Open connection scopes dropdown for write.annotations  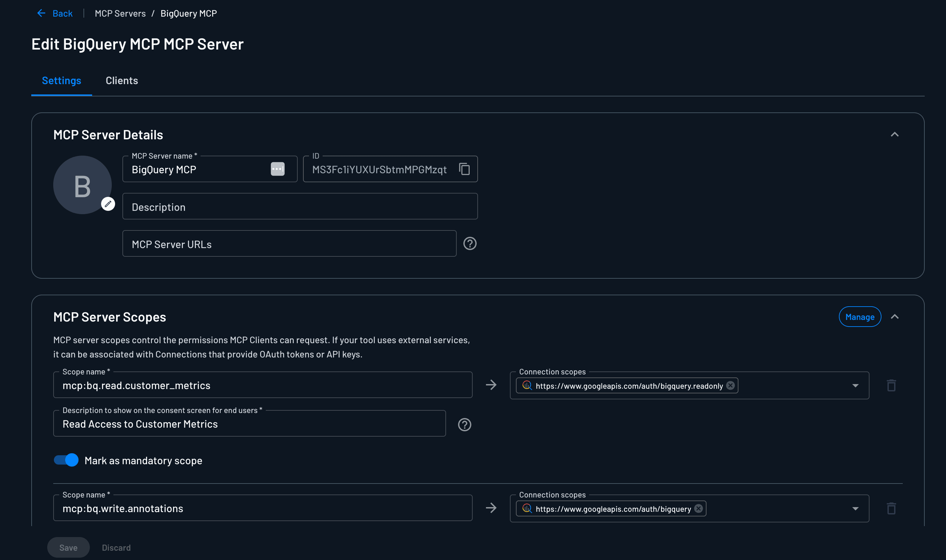tap(856, 509)
